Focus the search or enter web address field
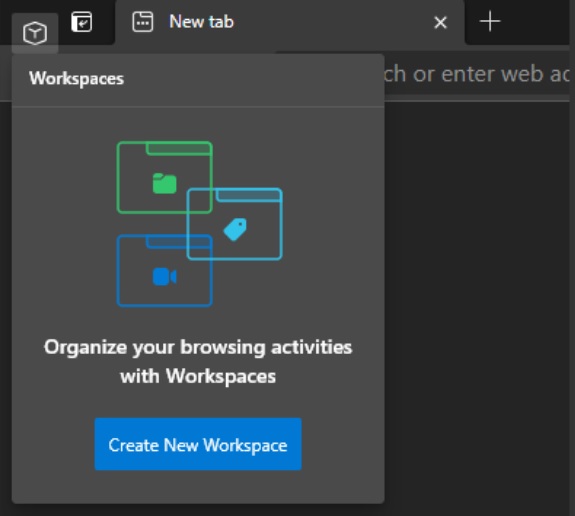 coord(477,74)
